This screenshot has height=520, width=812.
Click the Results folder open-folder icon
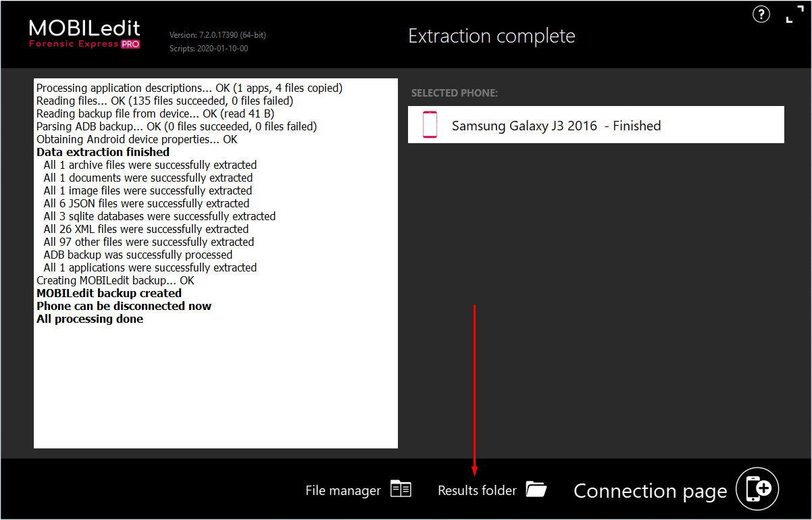point(536,489)
